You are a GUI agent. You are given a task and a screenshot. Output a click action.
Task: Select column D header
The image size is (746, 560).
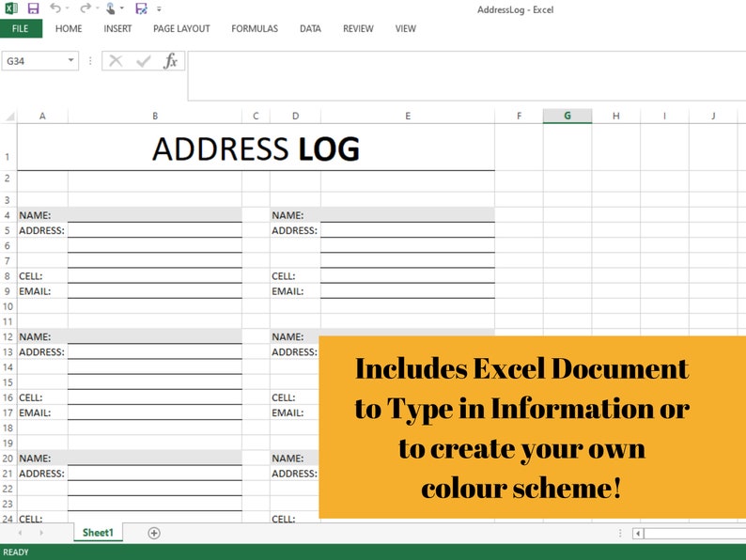295,117
